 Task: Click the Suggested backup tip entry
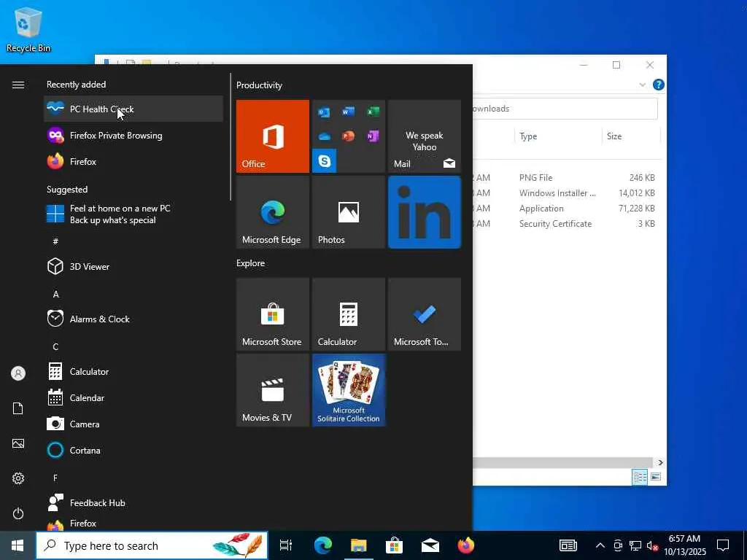[x=133, y=214]
